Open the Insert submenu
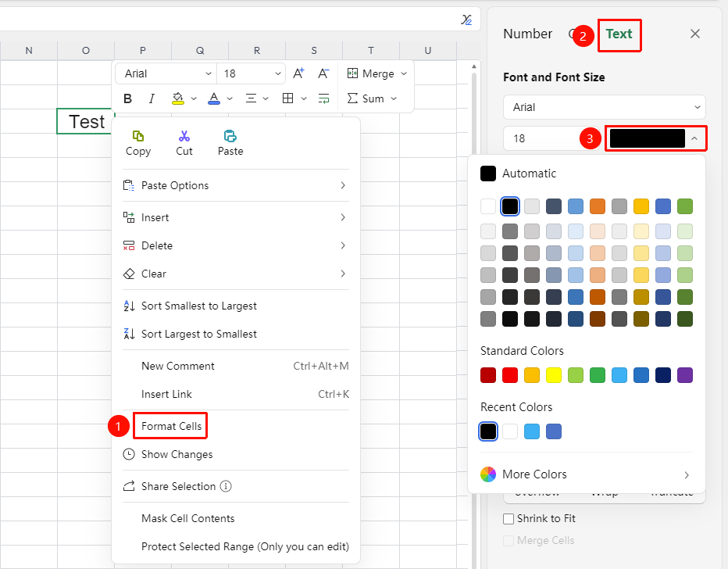The width and height of the screenshot is (728, 569). tap(236, 217)
